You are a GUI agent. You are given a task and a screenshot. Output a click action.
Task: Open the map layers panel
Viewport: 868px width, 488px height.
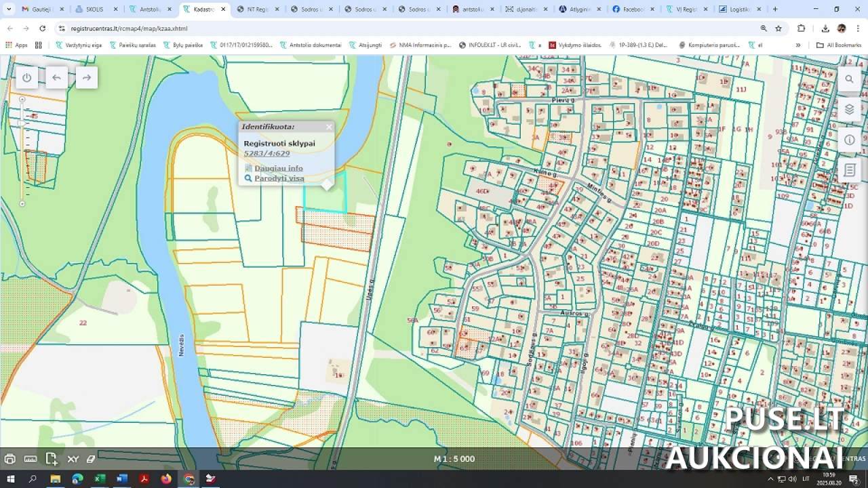pos(849,109)
